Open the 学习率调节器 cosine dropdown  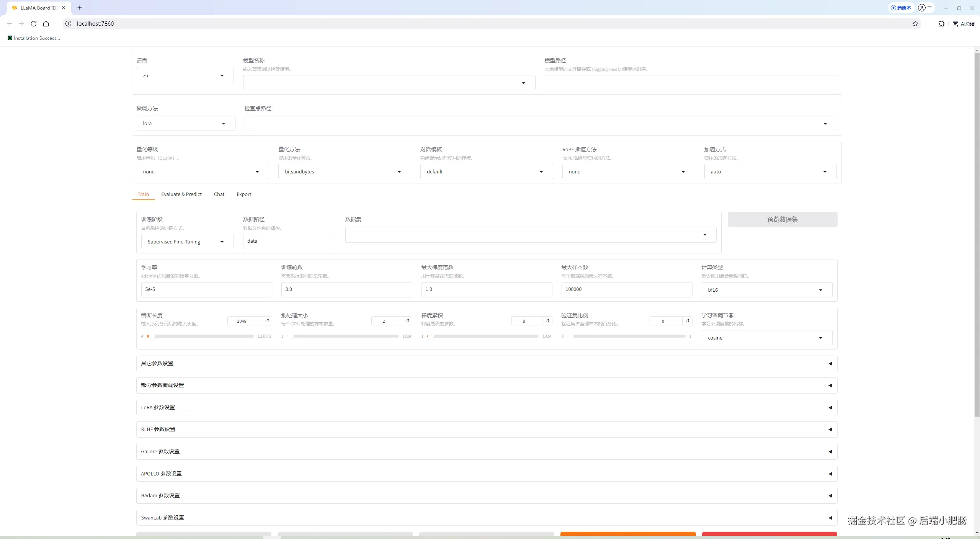click(x=767, y=338)
